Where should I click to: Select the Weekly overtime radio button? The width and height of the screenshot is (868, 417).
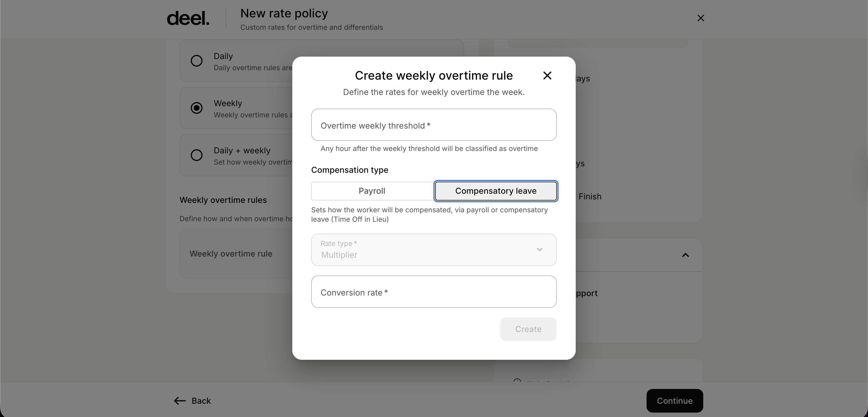(x=196, y=108)
